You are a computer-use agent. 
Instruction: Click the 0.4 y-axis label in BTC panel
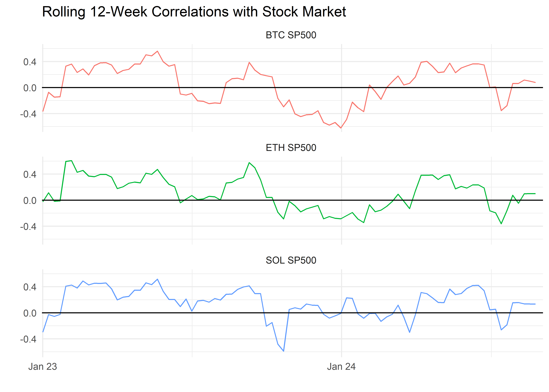(x=30, y=62)
